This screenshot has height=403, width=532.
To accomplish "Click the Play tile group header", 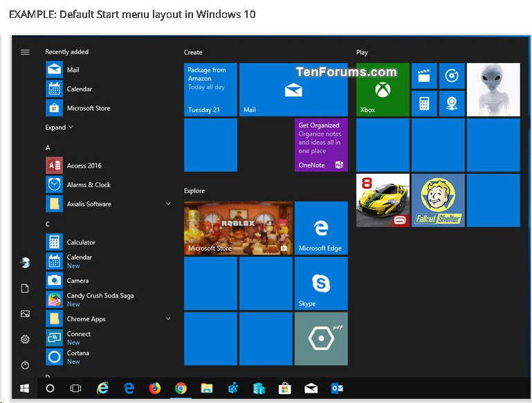I will 362,53.
